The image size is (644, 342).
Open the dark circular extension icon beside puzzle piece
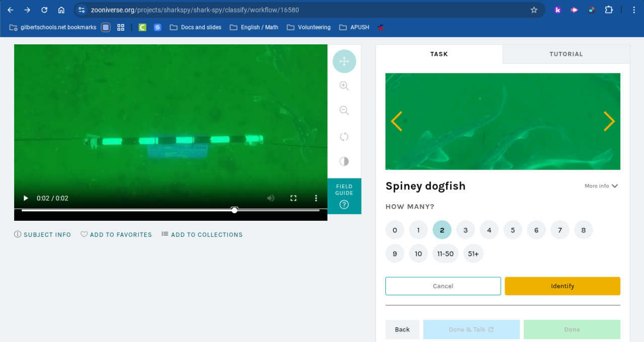(592, 10)
